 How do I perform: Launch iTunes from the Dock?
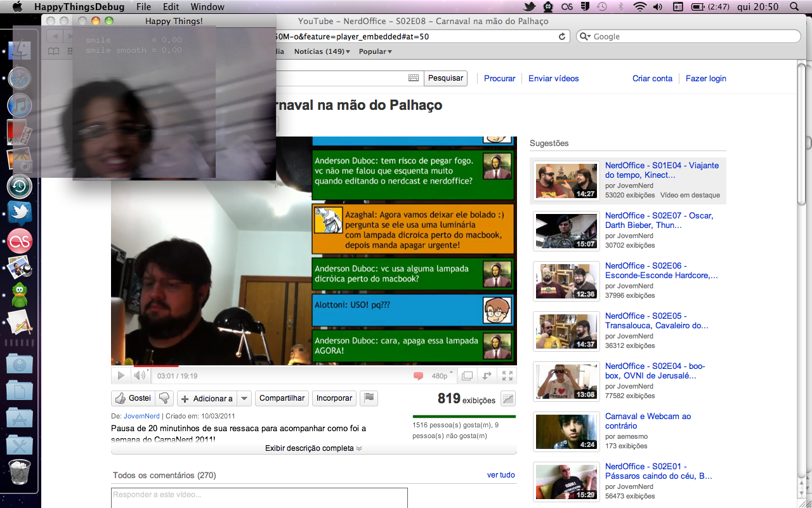(20, 106)
